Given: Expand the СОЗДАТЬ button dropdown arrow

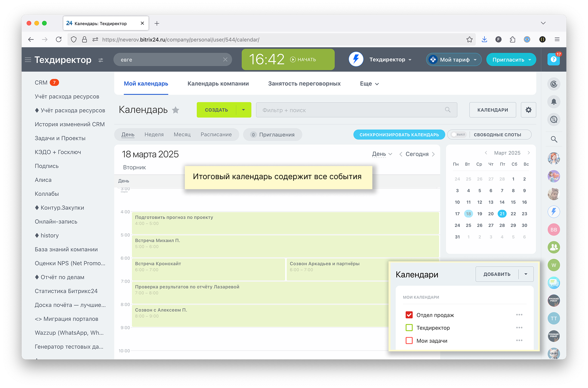Looking at the screenshot, I should (x=243, y=110).
